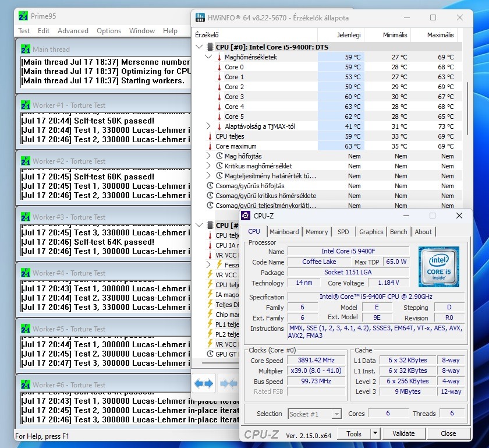Click Worker #4 Torture Test window icon
This screenshot has width=489, height=448.
tap(26, 273)
